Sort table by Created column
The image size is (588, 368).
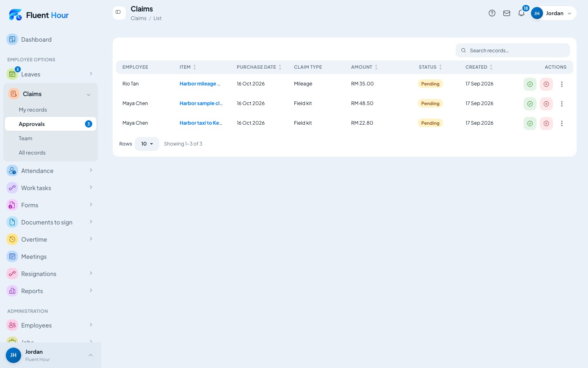pos(479,67)
